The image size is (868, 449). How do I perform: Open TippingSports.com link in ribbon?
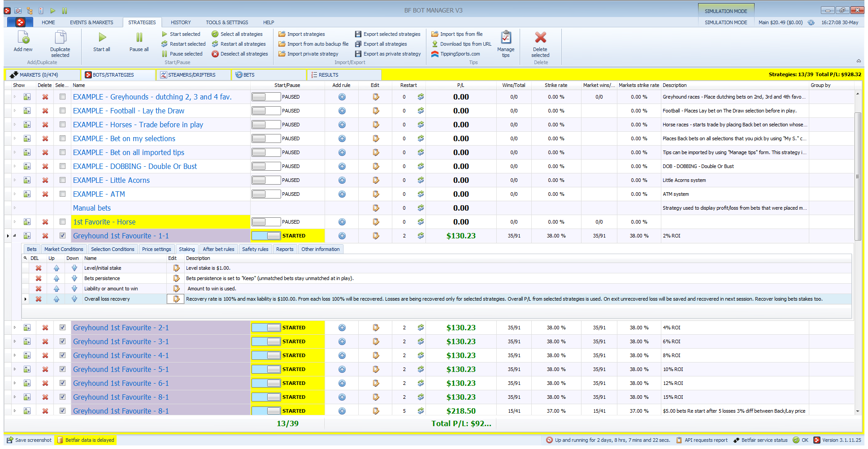456,54
